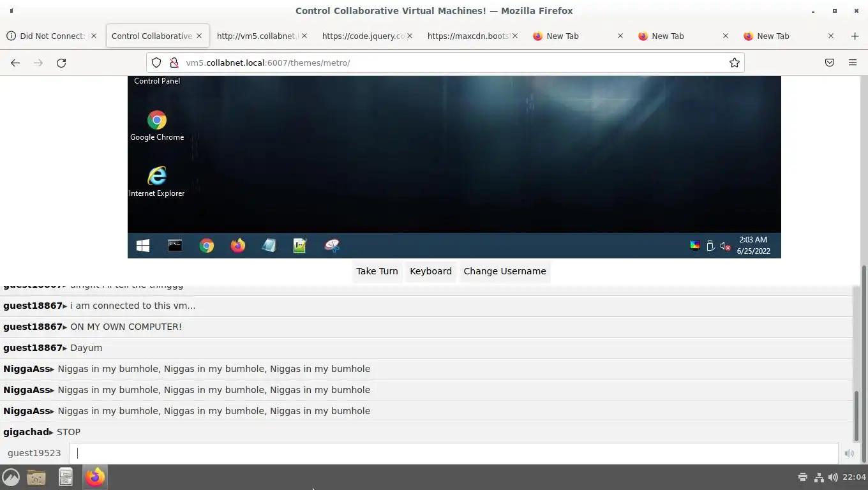Click the volume icon in system tray
The image size is (868, 490).
833,477
